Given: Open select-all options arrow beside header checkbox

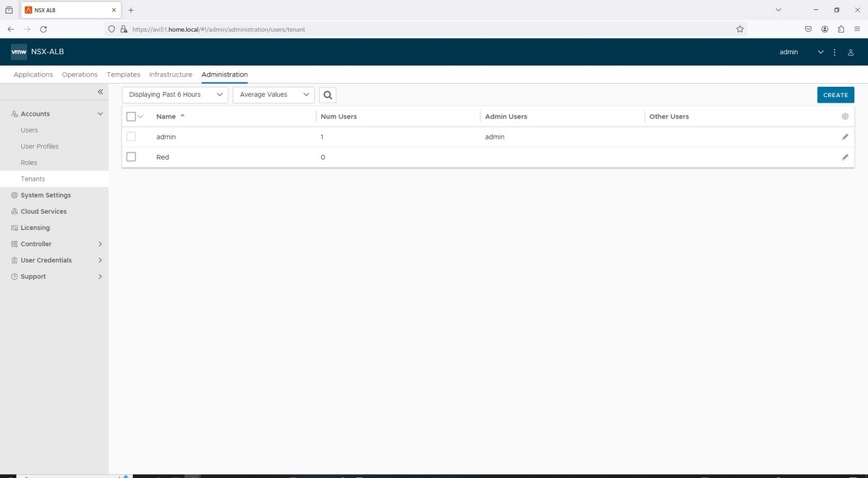Looking at the screenshot, I should 140,116.
